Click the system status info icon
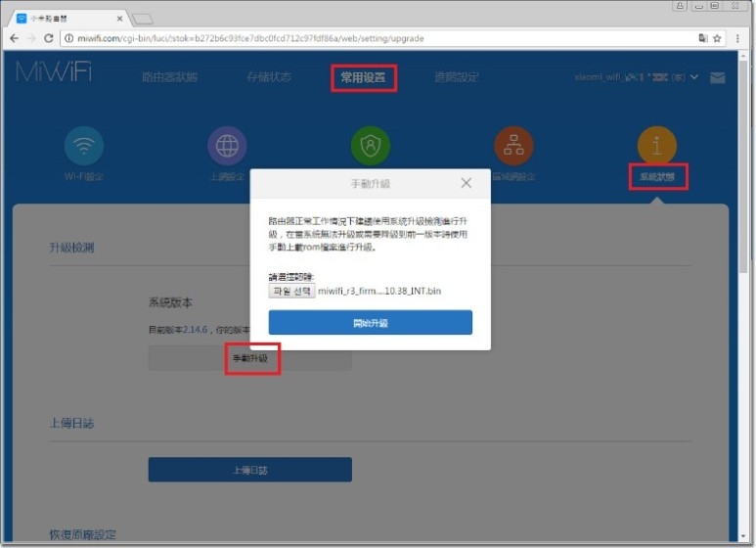Viewport: 756px width, 548px height. coord(656,146)
